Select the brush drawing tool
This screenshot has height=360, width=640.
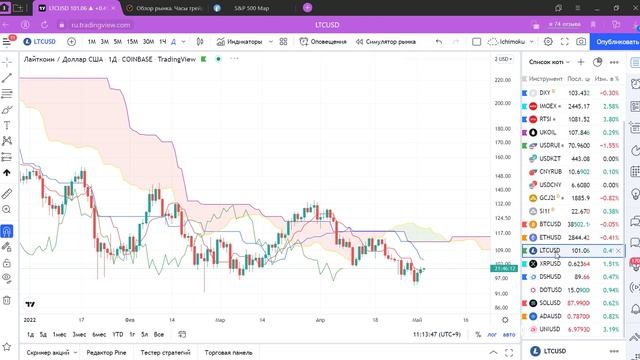tap(7, 109)
